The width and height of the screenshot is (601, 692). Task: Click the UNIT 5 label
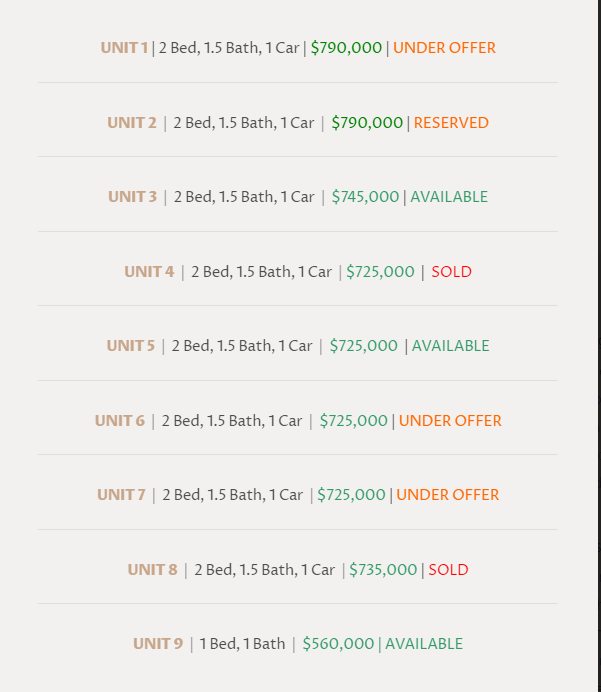pos(131,346)
